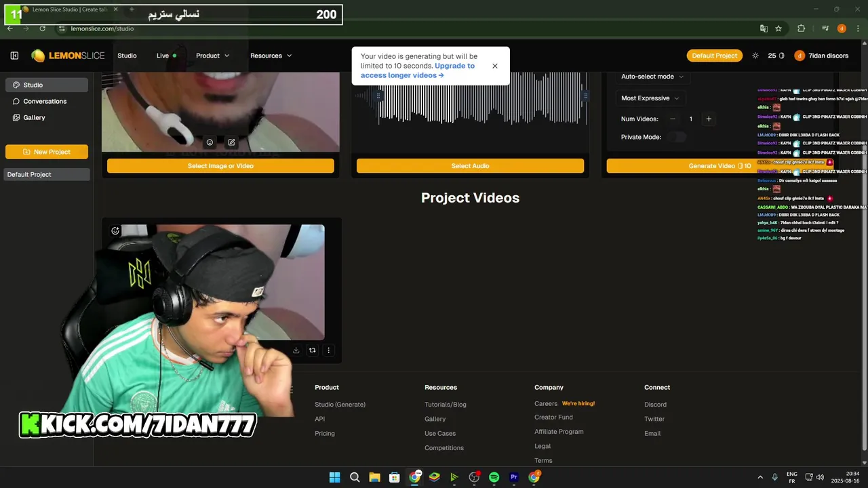Open Spotify from taskbar
Image resolution: width=868 pixels, height=488 pixels.
pos(494,477)
